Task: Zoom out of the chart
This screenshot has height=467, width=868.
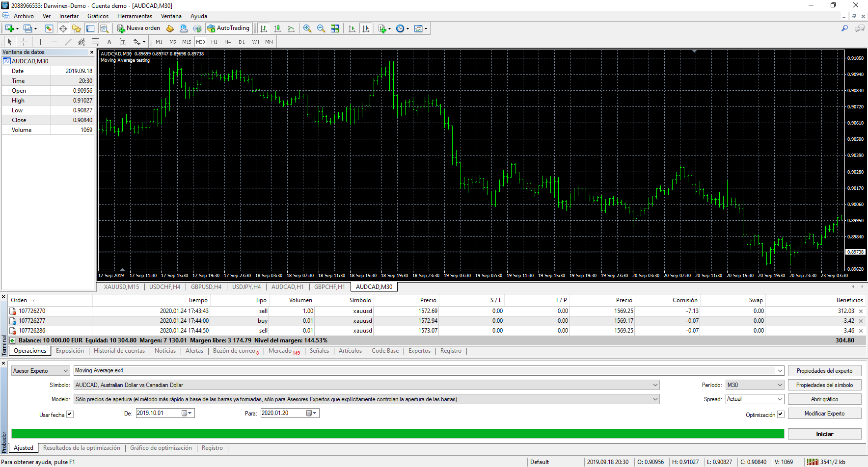Action: coord(321,28)
